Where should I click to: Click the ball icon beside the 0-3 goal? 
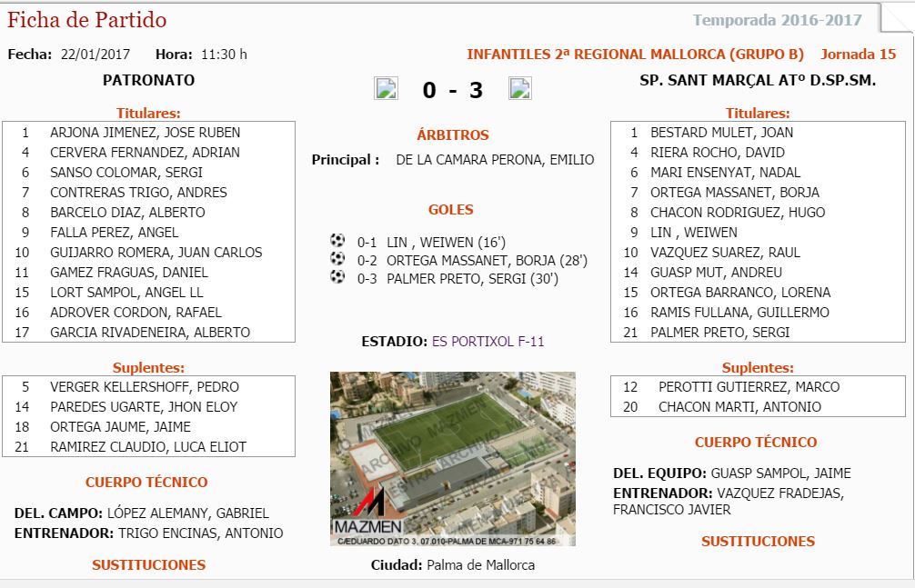tap(337, 277)
